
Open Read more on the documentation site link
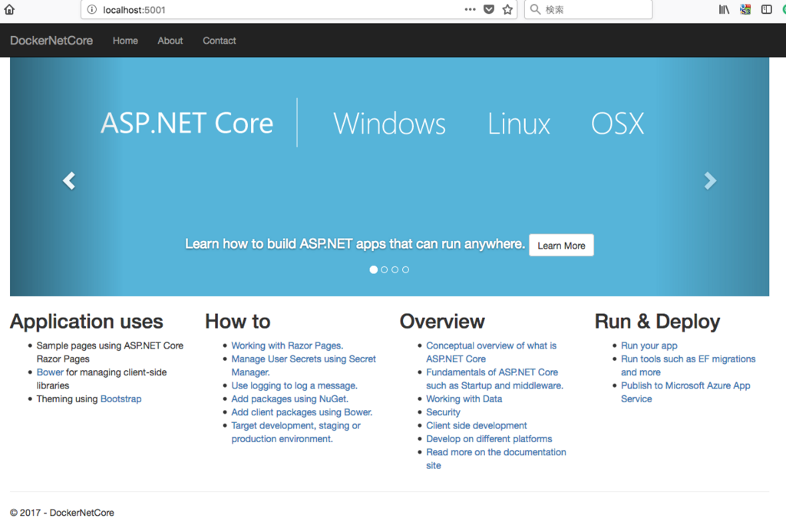pyautogui.click(x=496, y=459)
